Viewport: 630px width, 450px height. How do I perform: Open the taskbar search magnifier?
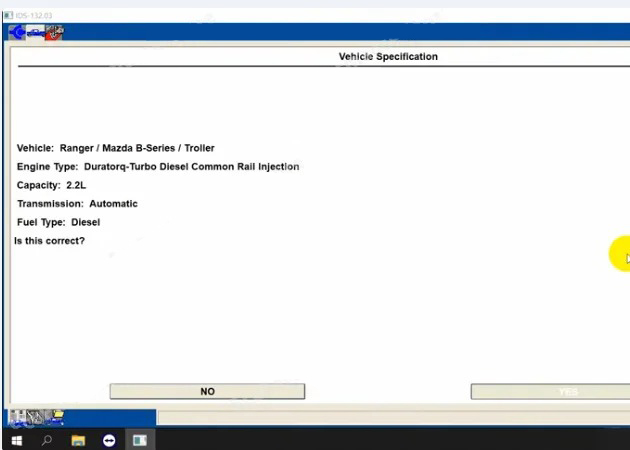pyautogui.click(x=47, y=441)
